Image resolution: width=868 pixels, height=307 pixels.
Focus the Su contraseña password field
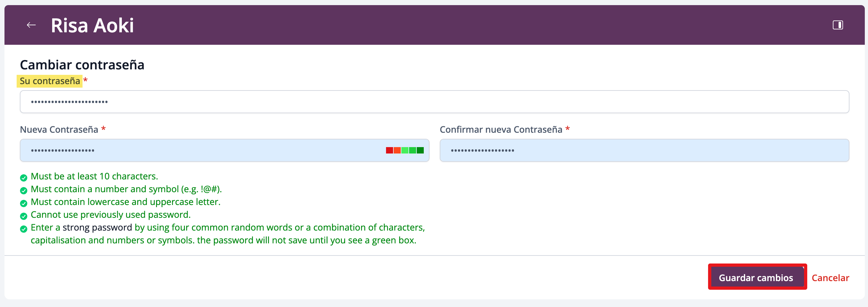[x=434, y=102]
